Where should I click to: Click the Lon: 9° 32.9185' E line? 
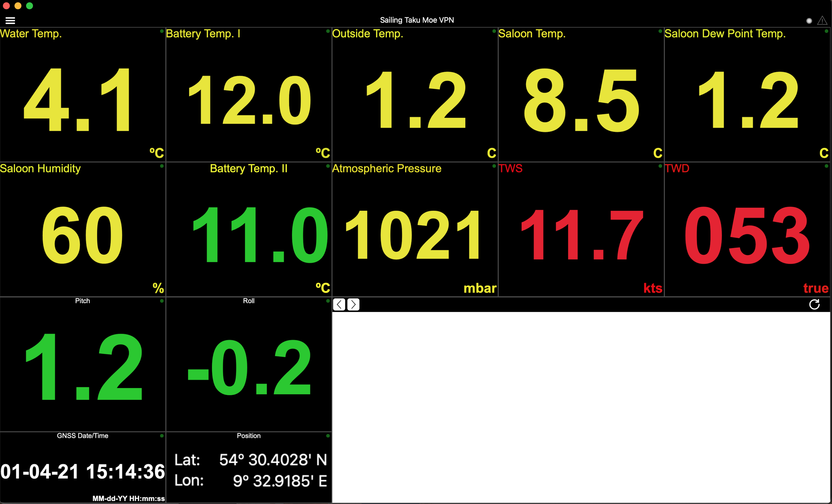(250, 481)
